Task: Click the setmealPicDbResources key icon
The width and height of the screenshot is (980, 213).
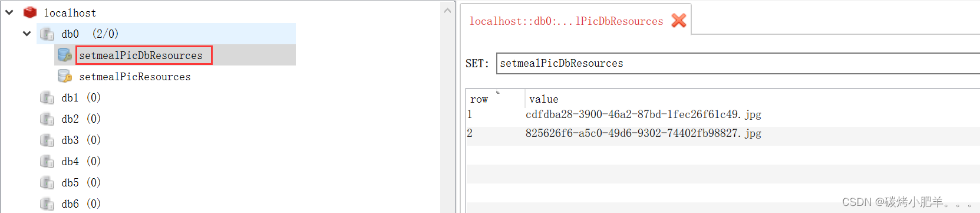Action: [65, 55]
